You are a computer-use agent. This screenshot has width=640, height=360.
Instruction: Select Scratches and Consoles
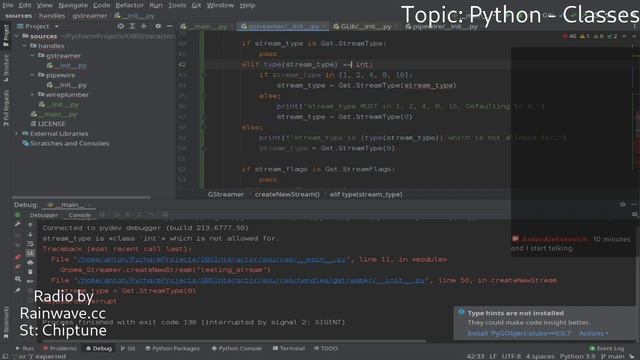point(66,143)
